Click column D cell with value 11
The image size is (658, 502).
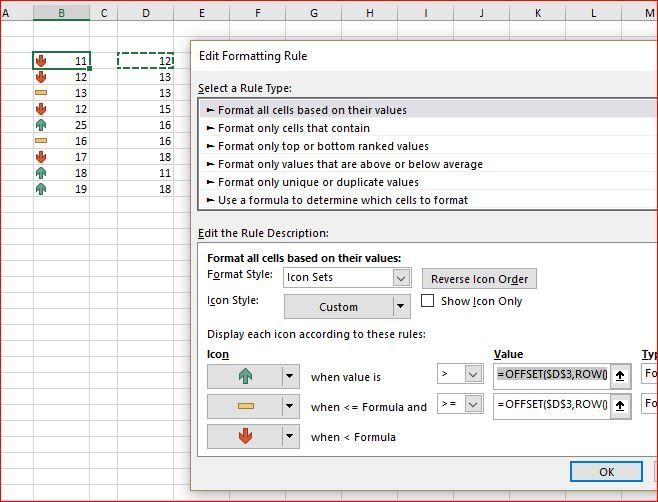click(x=146, y=173)
